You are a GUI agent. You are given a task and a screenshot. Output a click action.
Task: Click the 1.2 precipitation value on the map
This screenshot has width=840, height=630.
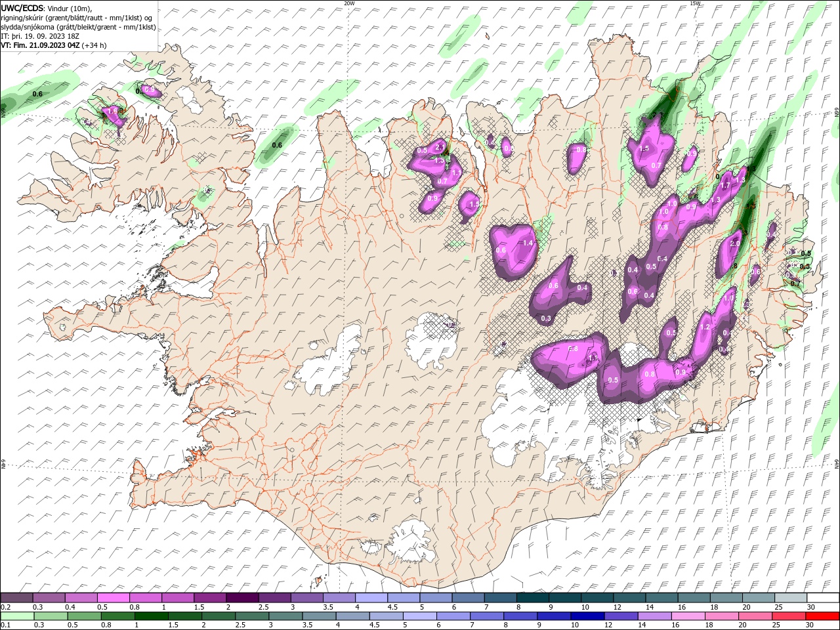(x=705, y=327)
